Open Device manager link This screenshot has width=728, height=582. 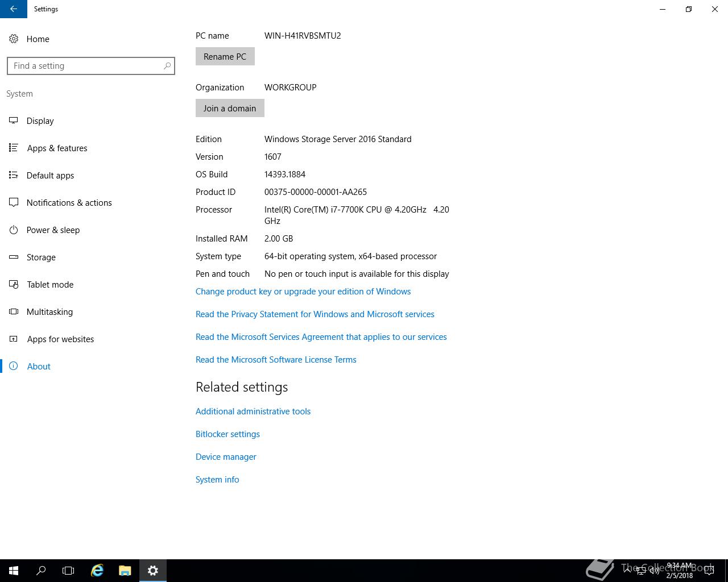click(226, 457)
